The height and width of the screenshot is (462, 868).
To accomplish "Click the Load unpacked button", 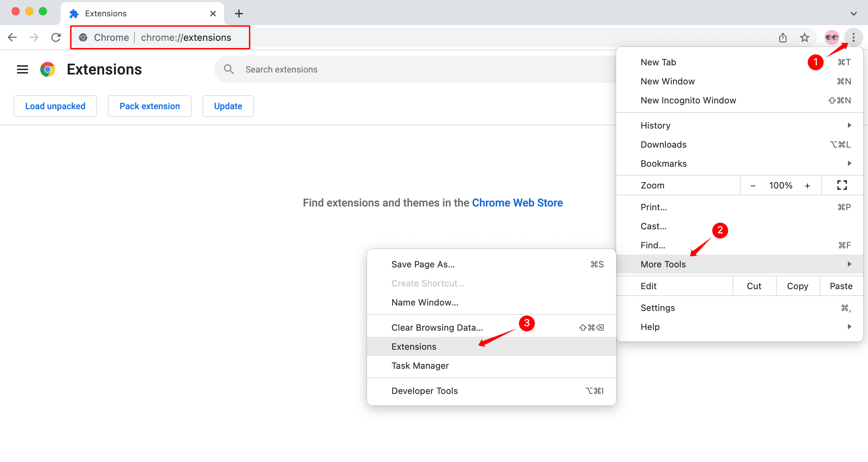I will pyautogui.click(x=55, y=105).
